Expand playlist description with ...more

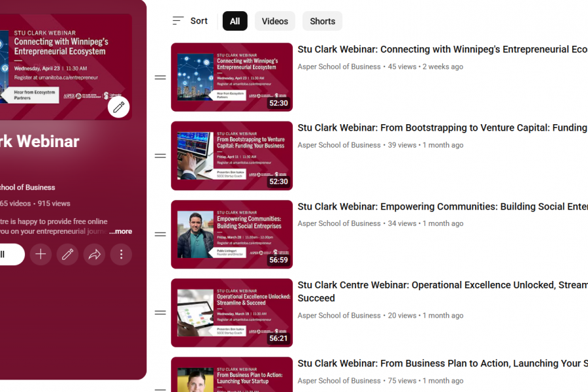120,231
